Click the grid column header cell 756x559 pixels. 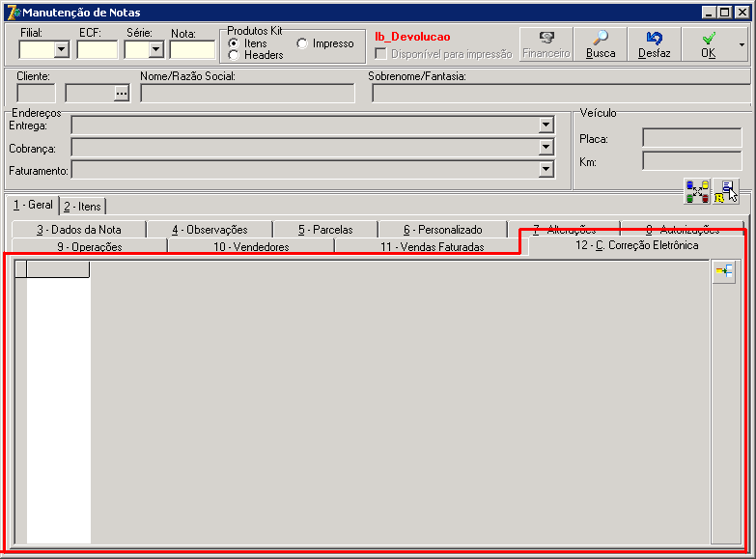[58, 269]
